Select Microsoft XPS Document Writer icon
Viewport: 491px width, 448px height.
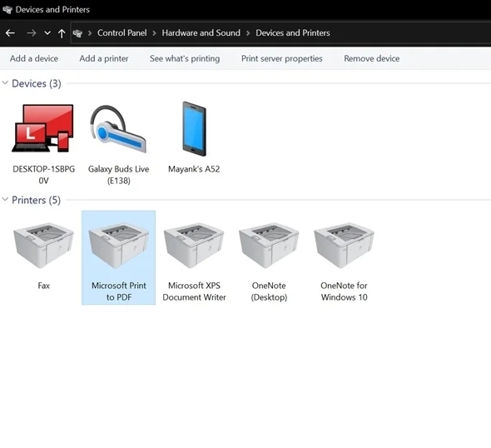point(194,246)
